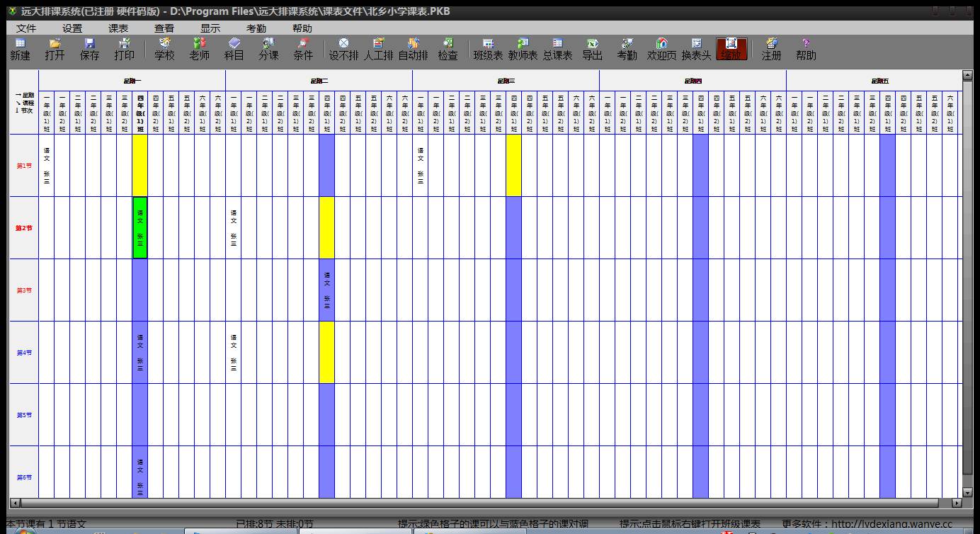Save the timetable using the 保存 icon
Viewport: 980px width, 534px height.
click(90, 49)
